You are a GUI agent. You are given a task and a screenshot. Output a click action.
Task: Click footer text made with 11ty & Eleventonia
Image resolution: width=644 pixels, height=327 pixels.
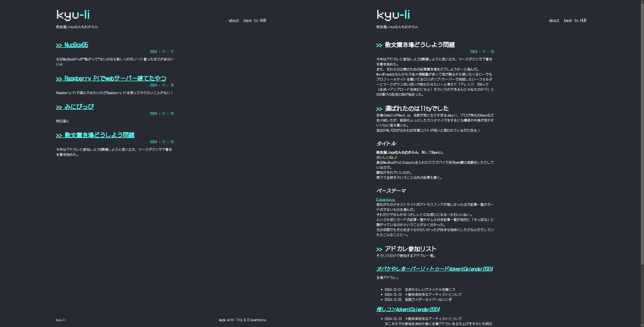click(242, 320)
